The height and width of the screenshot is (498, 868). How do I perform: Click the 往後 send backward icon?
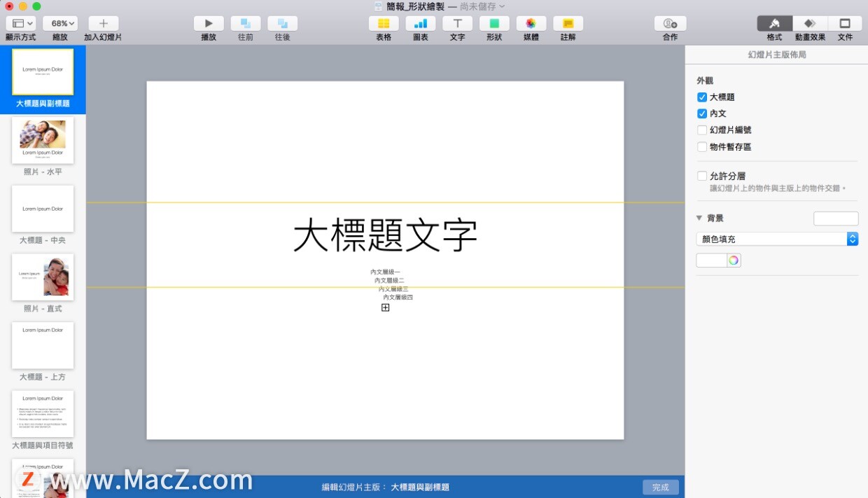click(x=282, y=23)
